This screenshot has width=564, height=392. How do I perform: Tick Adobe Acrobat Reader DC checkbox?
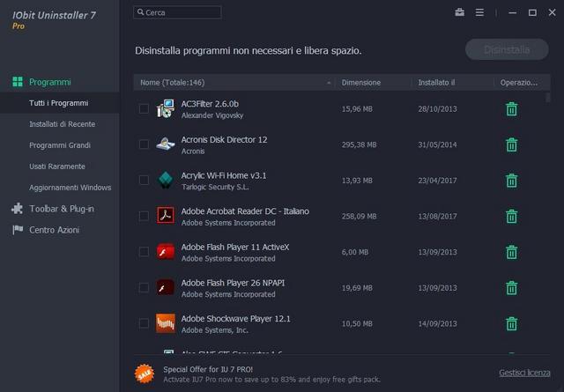click(x=144, y=216)
